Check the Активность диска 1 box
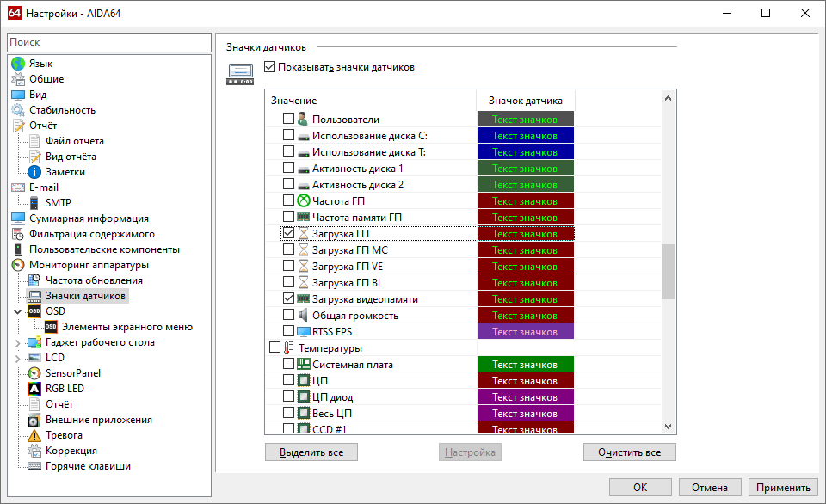826x504 pixels. [x=289, y=167]
